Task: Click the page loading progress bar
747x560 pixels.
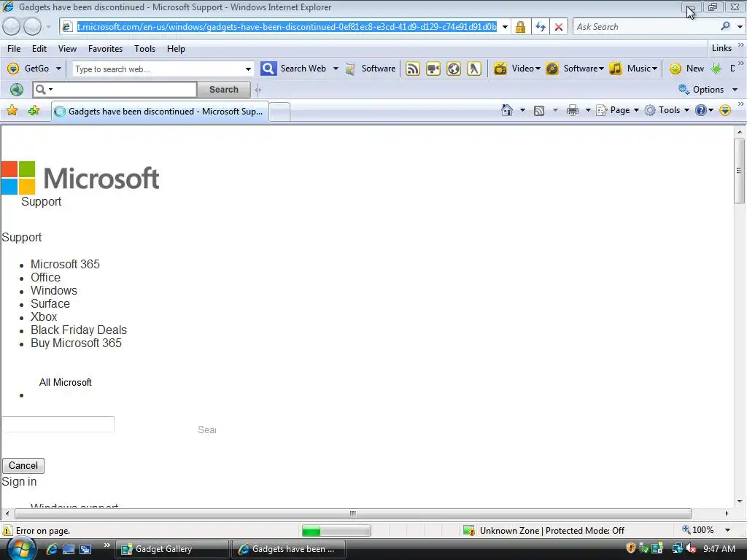Action: point(336,531)
